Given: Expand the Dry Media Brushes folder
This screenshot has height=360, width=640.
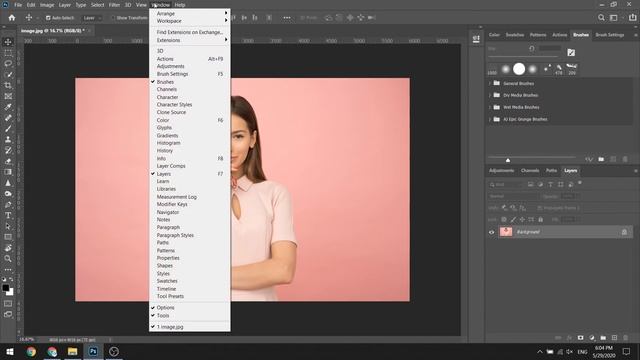Looking at the screenshot, I should (490, 95).
